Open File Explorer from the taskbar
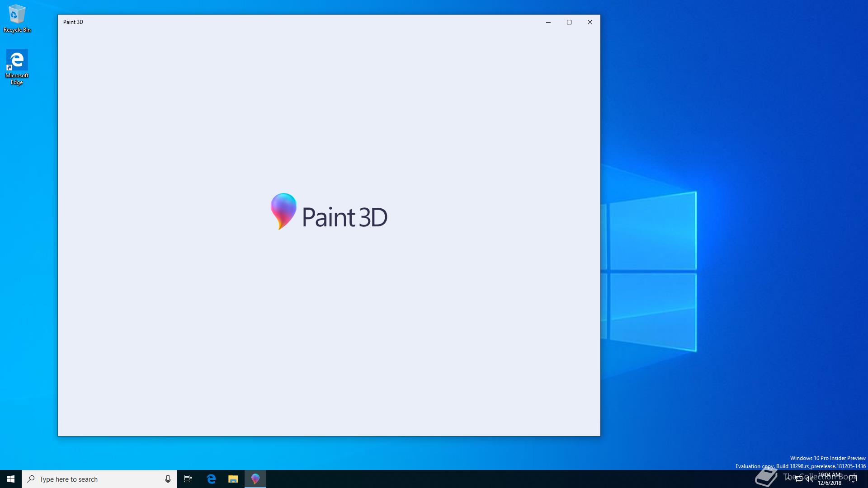 click(233, 479)
